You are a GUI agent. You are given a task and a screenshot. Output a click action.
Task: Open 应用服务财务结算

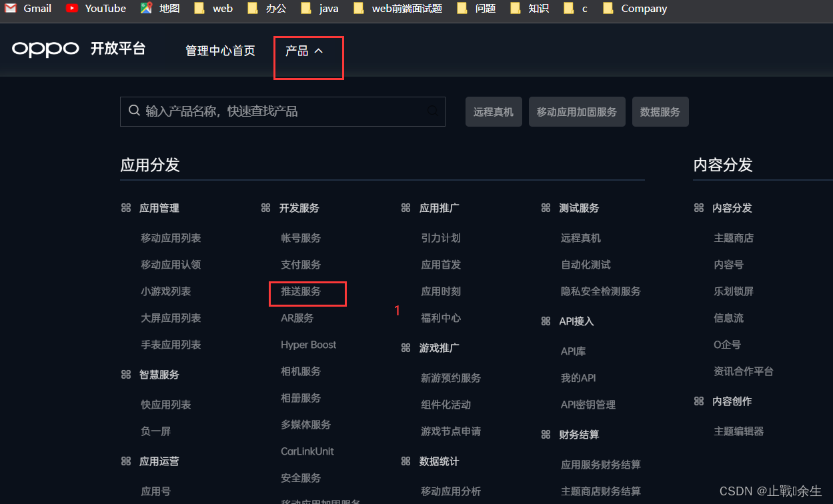[x=601, y=465]
